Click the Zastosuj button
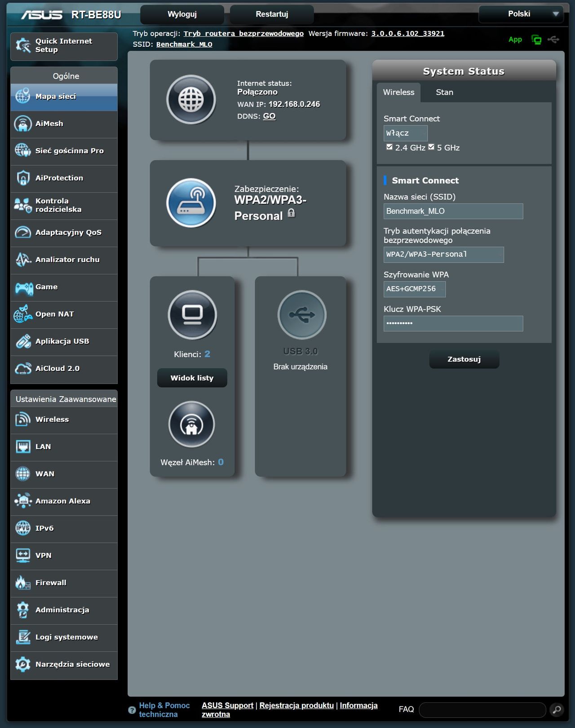Viewport: 575px width, 728px height. [x=464, y=359]
